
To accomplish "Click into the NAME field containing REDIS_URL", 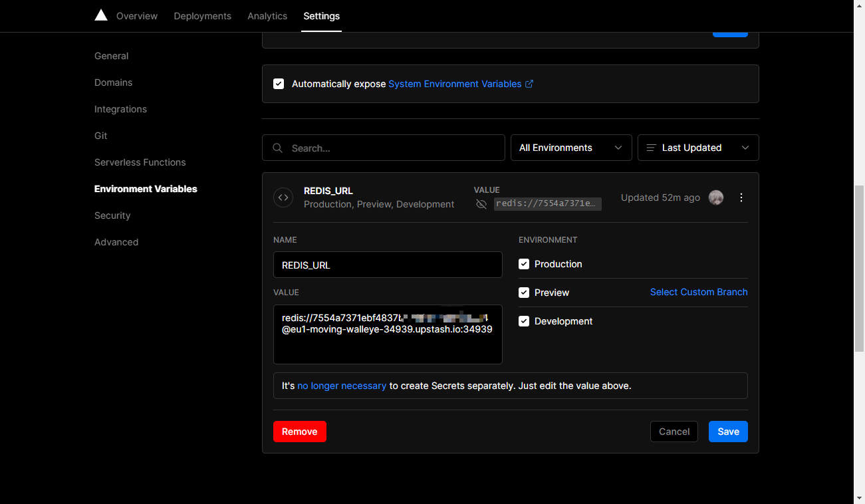I will (388, 265).
